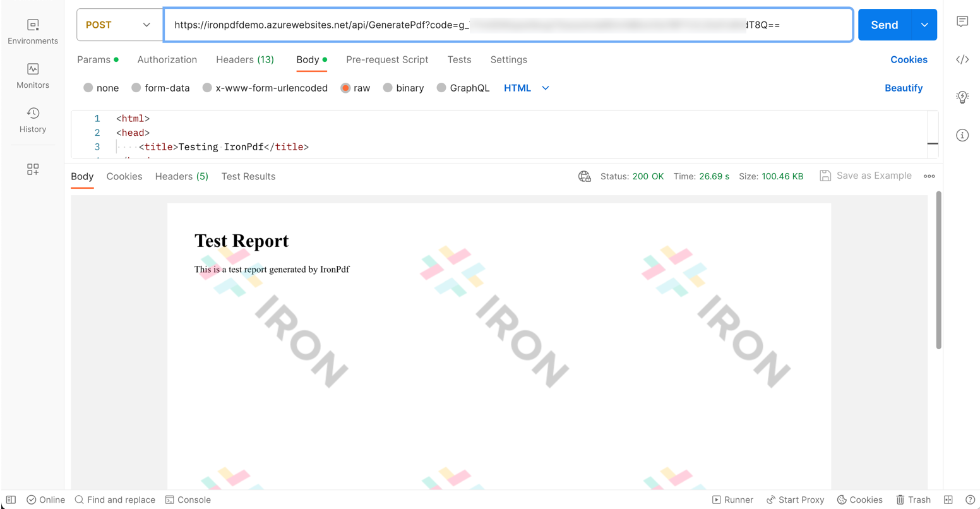Open Find and replace
Screen dimensions: 980x509
115,500
